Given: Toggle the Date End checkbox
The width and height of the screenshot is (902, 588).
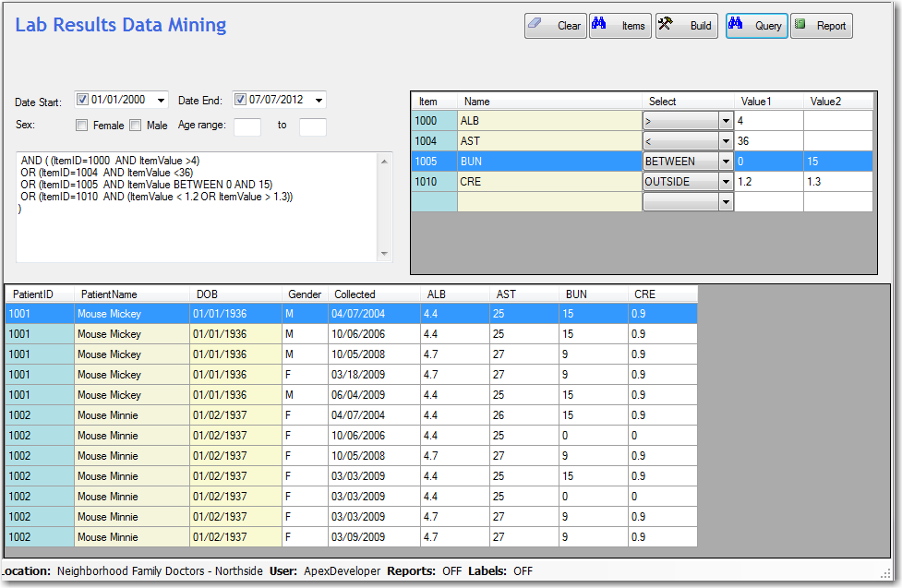Looking at the screenshot, I should tap(240, 100).
